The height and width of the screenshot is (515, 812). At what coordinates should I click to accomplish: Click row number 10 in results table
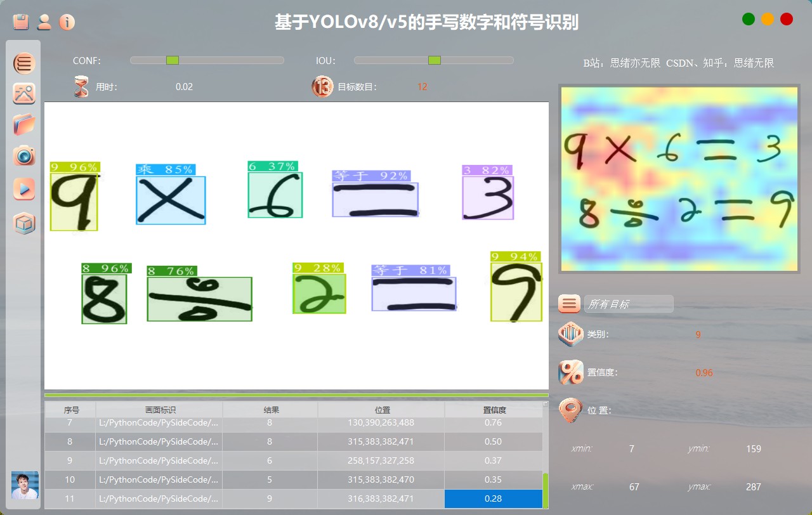click(70, 479)
